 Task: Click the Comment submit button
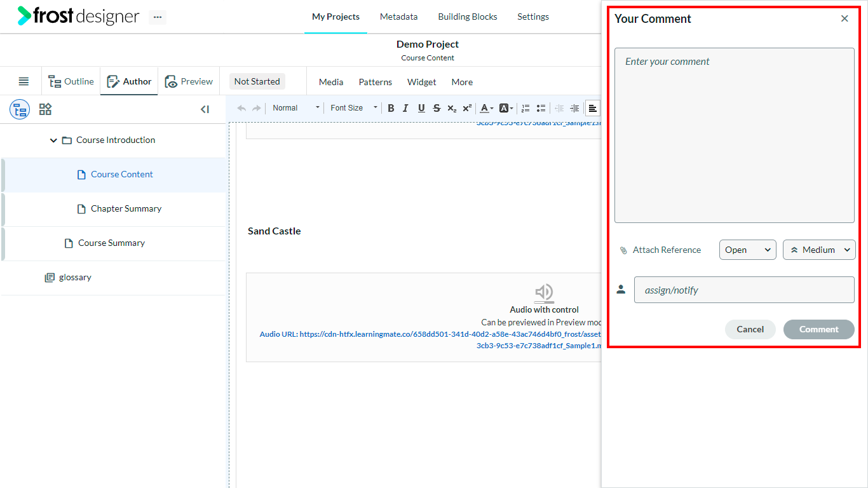click(x=819, y=329)
